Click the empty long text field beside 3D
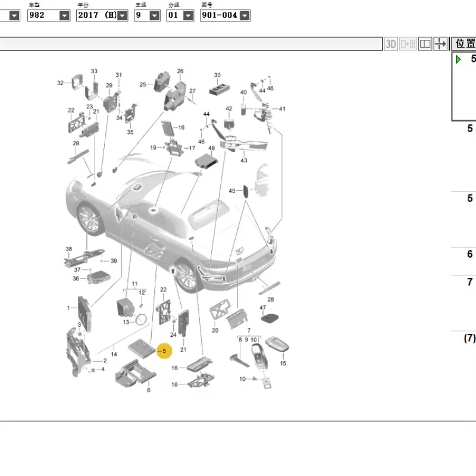476x476 pixels. (190, 44)
